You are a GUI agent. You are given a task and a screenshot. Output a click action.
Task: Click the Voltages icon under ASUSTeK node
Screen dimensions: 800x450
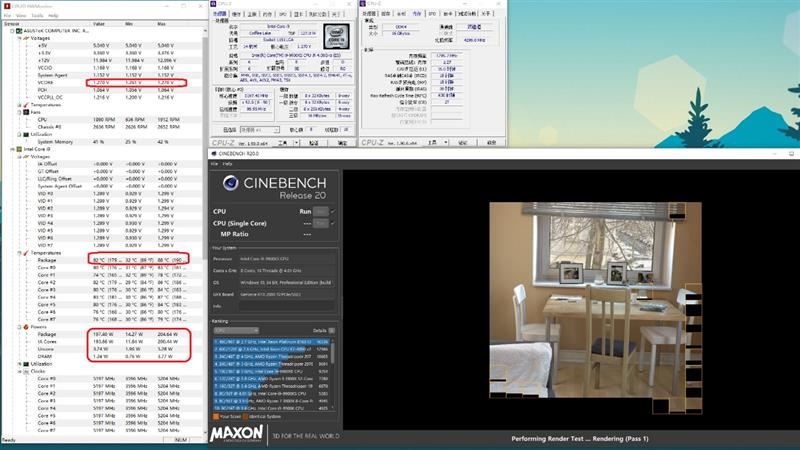(x=26, y=38)
